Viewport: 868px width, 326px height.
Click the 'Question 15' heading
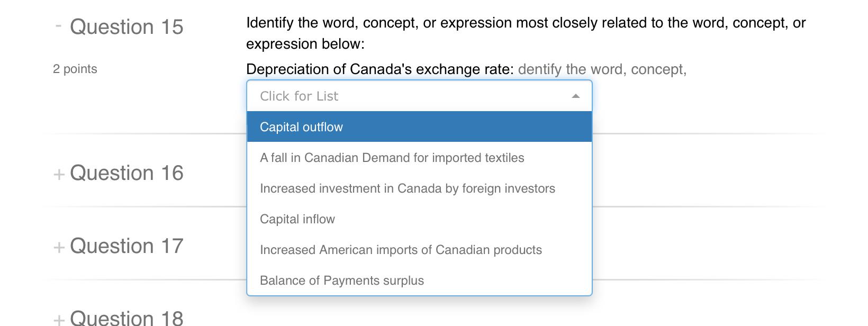coord(128,26)
